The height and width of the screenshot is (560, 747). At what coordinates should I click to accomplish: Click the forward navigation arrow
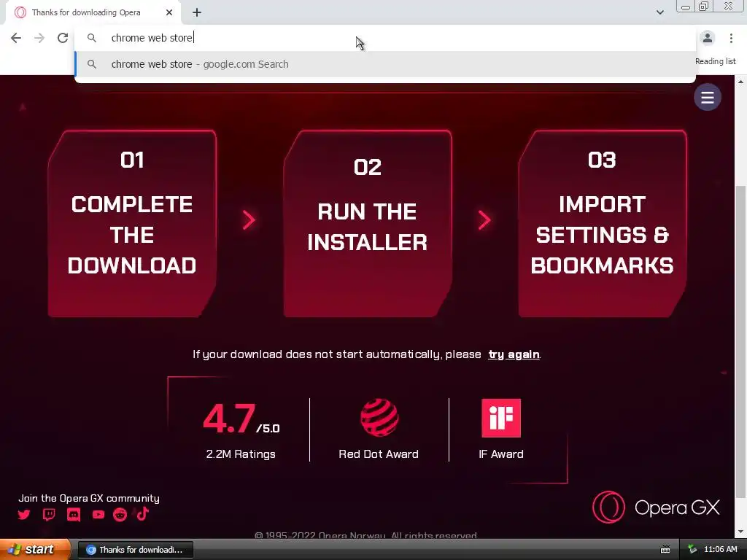(39, 38)
